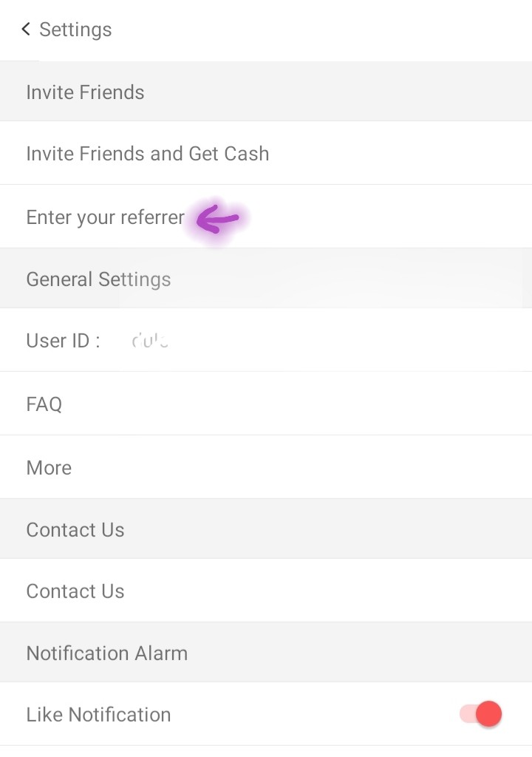Tap the Notification Alarm section header
The width and height of the screenshot is (532, 757).
click(107, 654)
